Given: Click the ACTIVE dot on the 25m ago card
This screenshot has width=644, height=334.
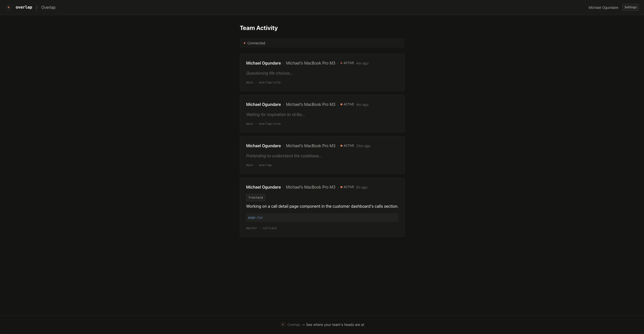Looking at the screenshot, I should [341, 146].
